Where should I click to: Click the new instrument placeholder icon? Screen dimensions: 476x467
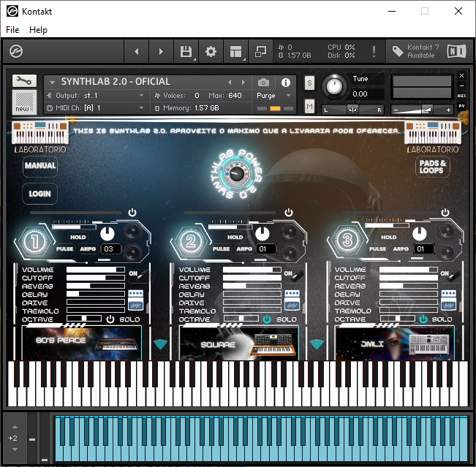24,102
